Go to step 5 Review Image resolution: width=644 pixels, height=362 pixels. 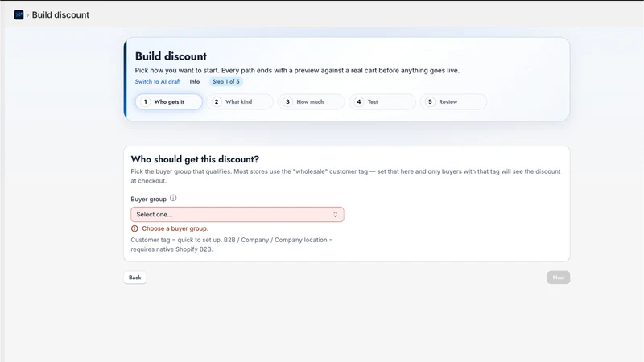tap(453, 102)
